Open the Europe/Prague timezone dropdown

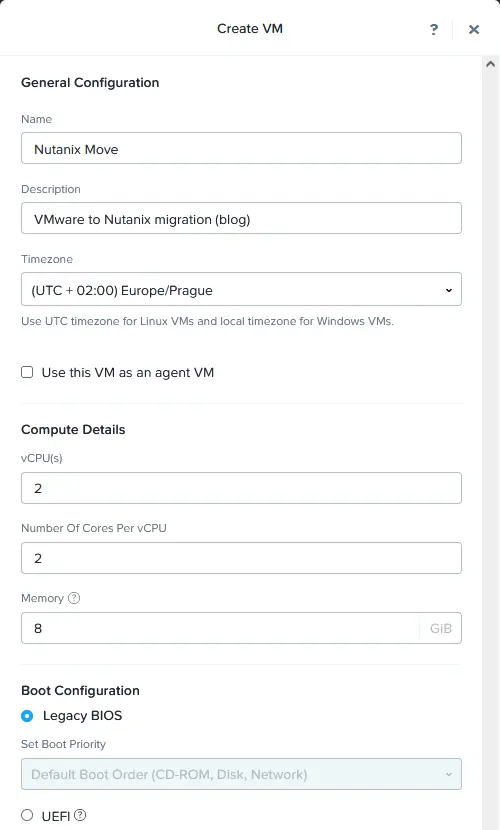[241, 289]
